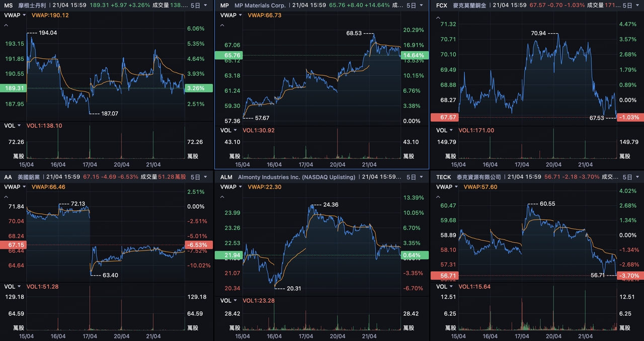Expand the VWAP indicator menu in the MP chart

(x=231, y=15)
